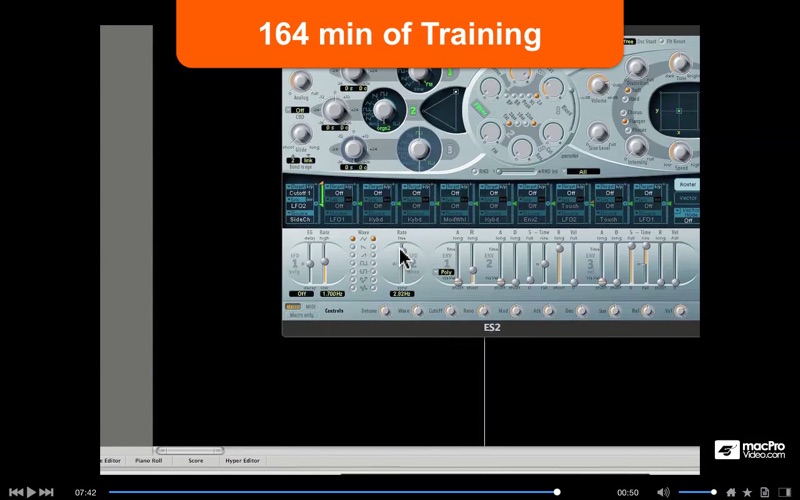The width and height of the screenshot is (800, 500).
Task: Click the Oscillator 2 waveform knob
Action: [384, 109]
